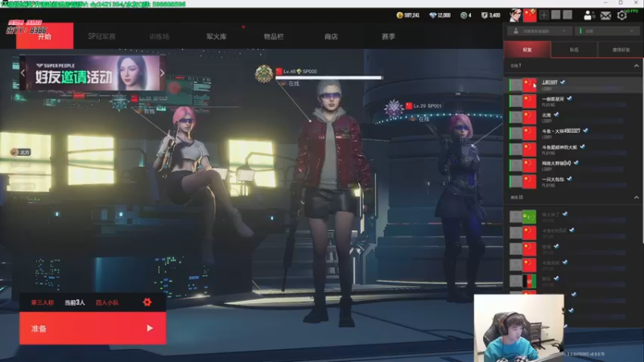Click the rank emblem for SP002 on the left
The height and width of the screenshot is (362, 644).
pyautogui.click(x=119, y=102)
